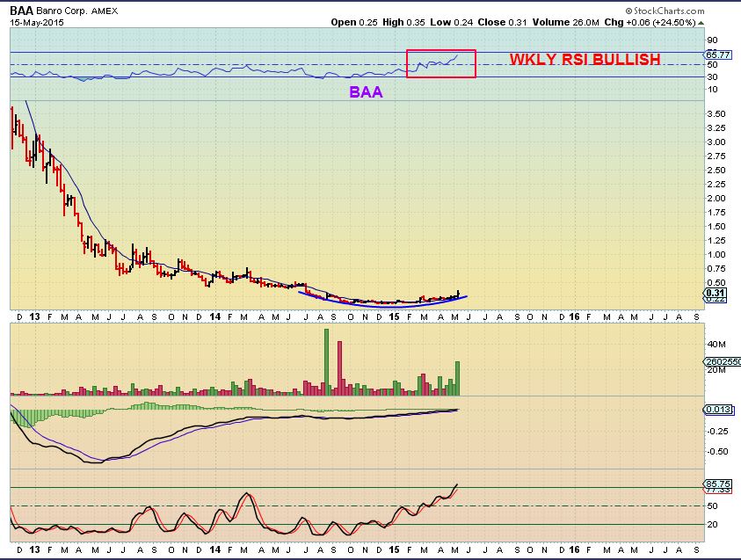741x560 pixels.
Task: Click the 'Volume 26.0M' value in the header
Action: click(x=566, y=22)
